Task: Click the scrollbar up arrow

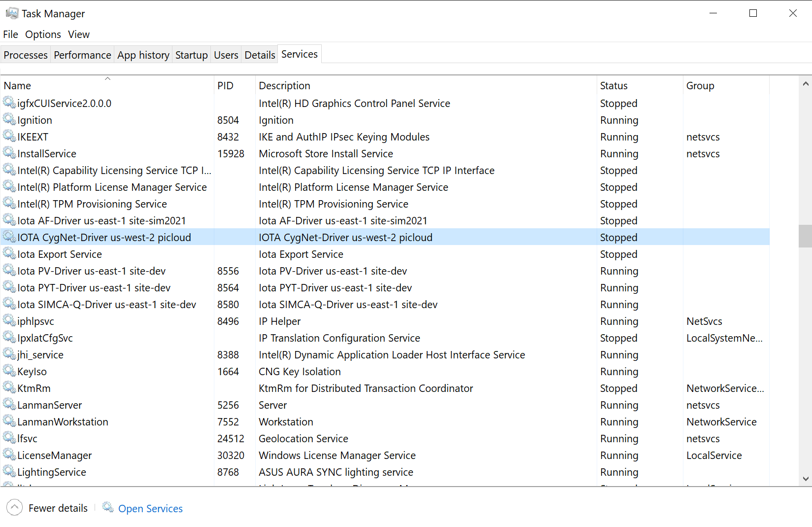Action: (806, 84)
